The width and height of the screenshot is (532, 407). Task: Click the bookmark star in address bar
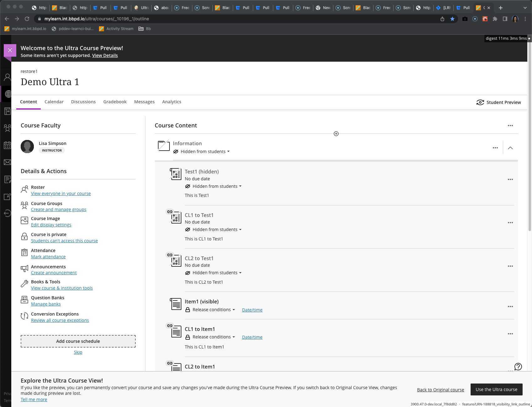pyautogui.click(x=452, y=19)
